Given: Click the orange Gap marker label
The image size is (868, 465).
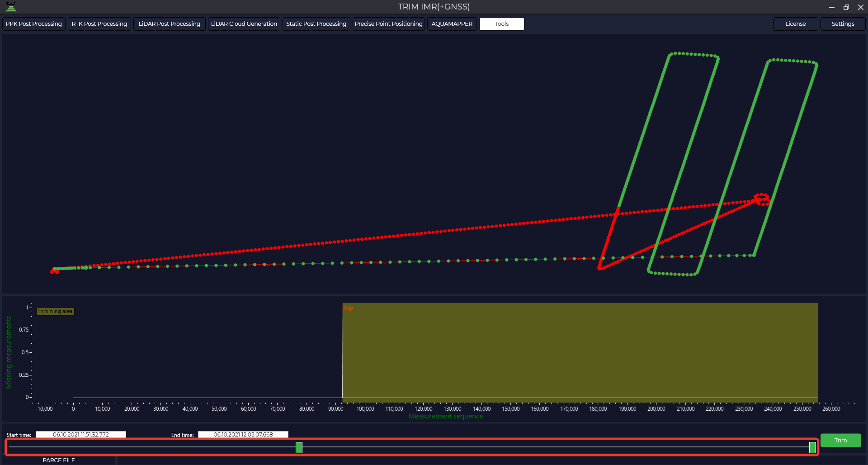Looking at the screenshot, I should pos(348,308).
